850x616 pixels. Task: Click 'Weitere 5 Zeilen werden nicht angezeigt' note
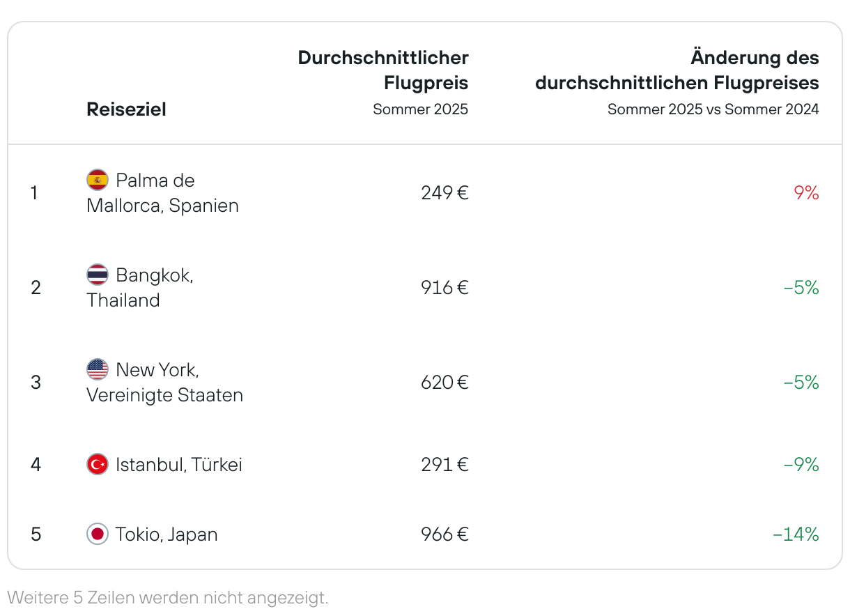[x=167, y=597]
